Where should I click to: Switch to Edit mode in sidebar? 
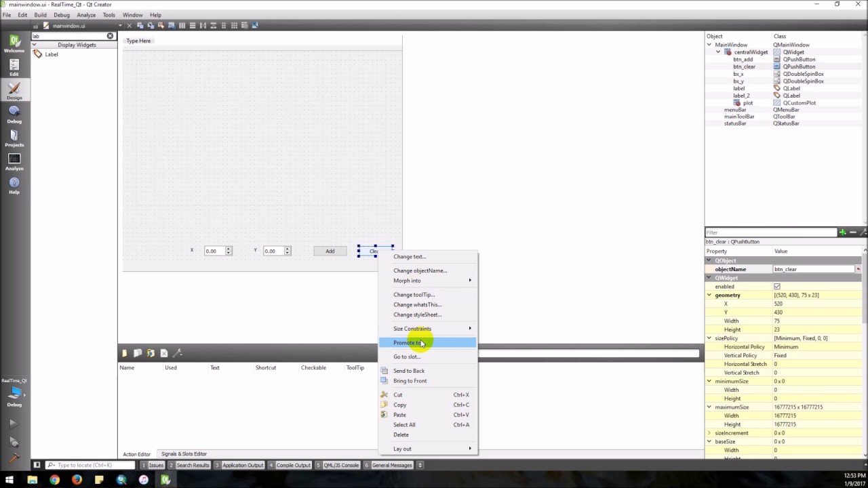coord(14,68)
